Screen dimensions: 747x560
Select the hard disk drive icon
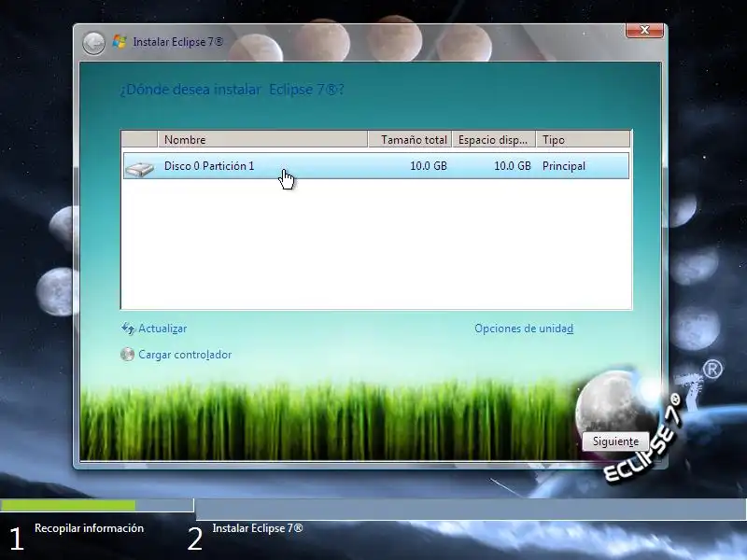(139, 168)
